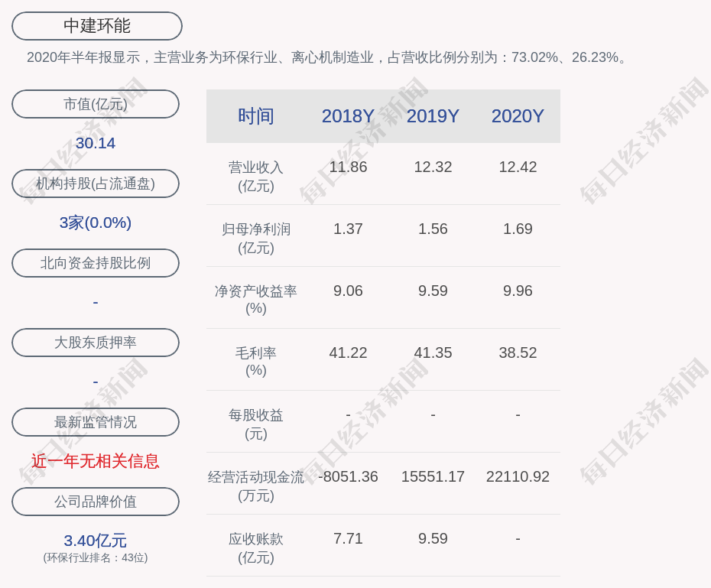Viewport: 711px width, 588px height.
Task: Click the 3家(0.0%) institutional holding value
Action: coord(96,223)
